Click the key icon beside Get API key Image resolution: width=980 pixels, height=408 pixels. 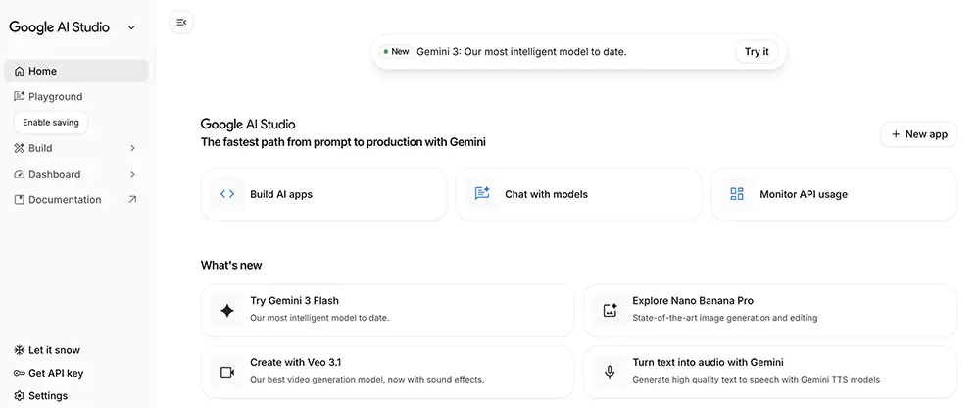[20, 373]
